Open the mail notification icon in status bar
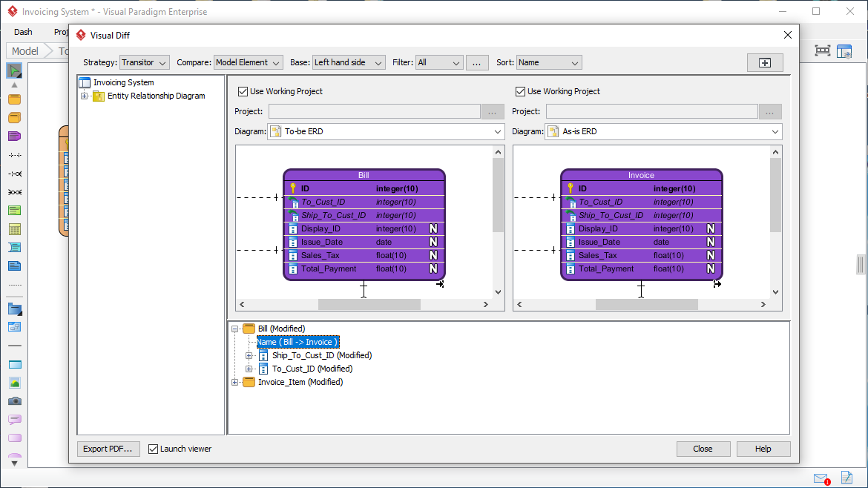Viewport: 868px width, 488px height. (821, 478)
